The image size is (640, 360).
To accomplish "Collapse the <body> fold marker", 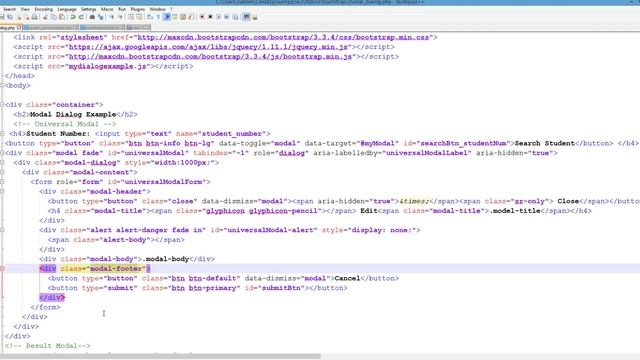I will [x=2, y=85].
